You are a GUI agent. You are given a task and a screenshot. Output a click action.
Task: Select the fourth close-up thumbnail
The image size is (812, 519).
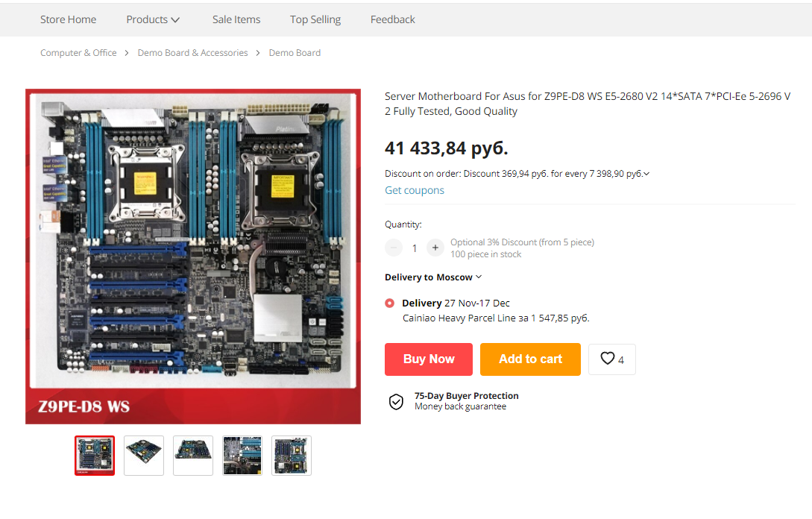coord(242,456)
